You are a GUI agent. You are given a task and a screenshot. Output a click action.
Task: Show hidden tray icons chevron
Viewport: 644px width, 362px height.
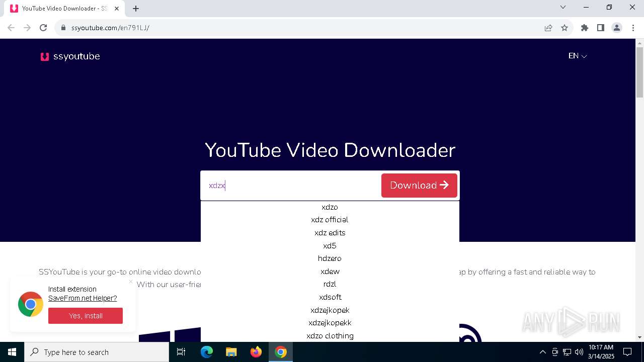tap(542, 352)
